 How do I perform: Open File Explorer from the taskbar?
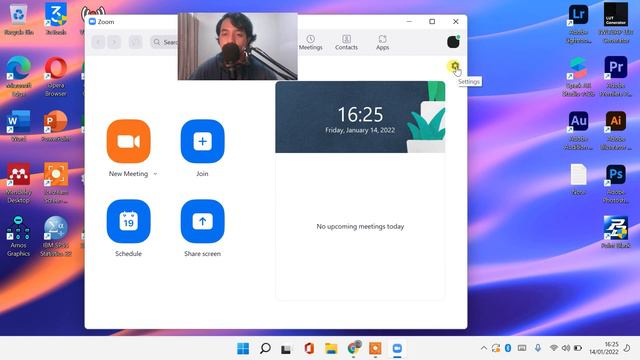(x=331, y=349)
